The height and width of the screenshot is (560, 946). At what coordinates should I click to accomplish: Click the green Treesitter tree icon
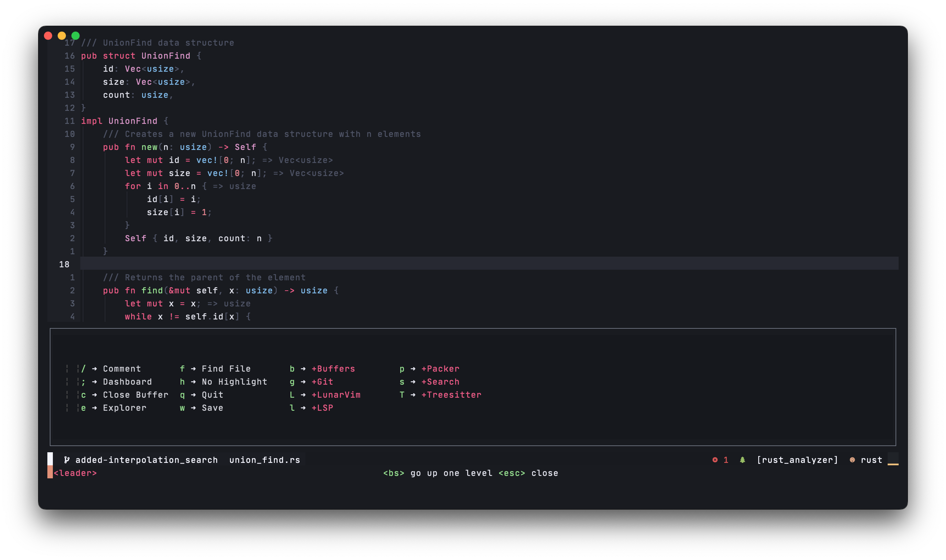[742, 459]
